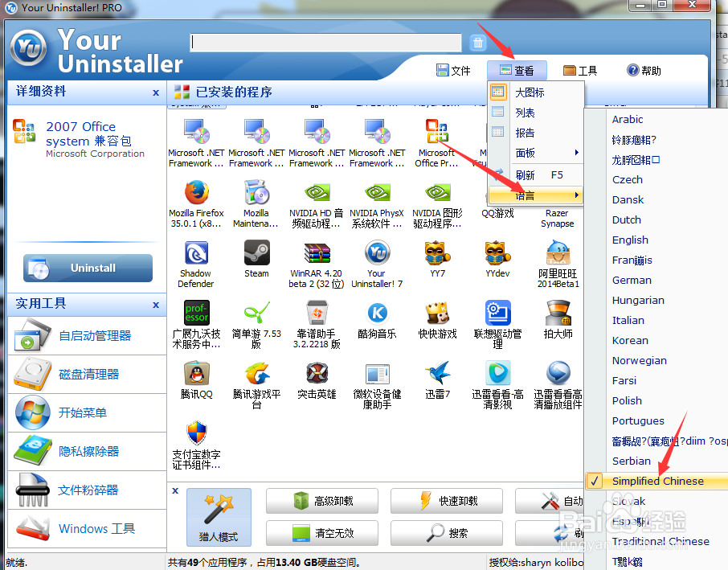The width and height of the screenshot is (728, 570).
Task: Select the 腾讯QQ program icon
Action: pyautogui.click(x=196, y=373)
